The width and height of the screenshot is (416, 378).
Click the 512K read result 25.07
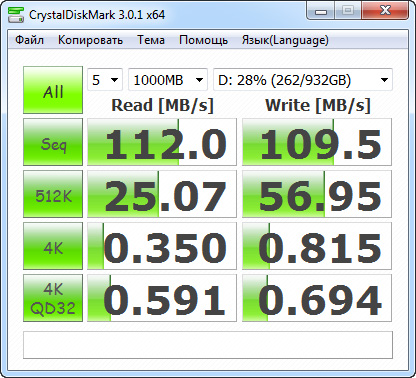(x=162, y=194)
